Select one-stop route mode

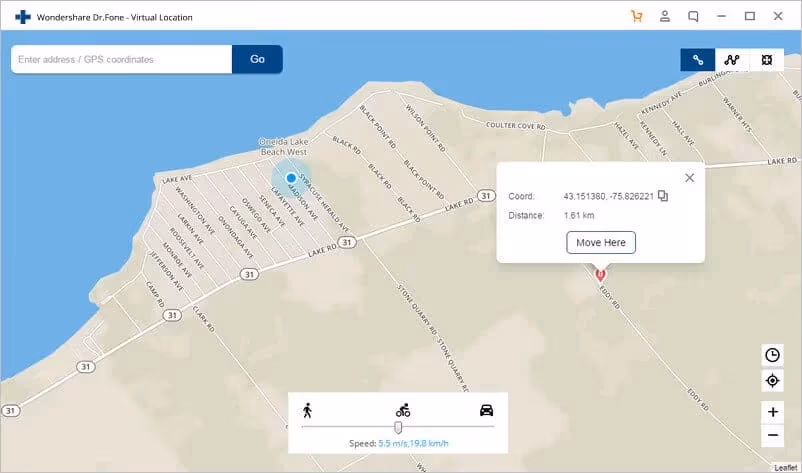pos(698,60)
